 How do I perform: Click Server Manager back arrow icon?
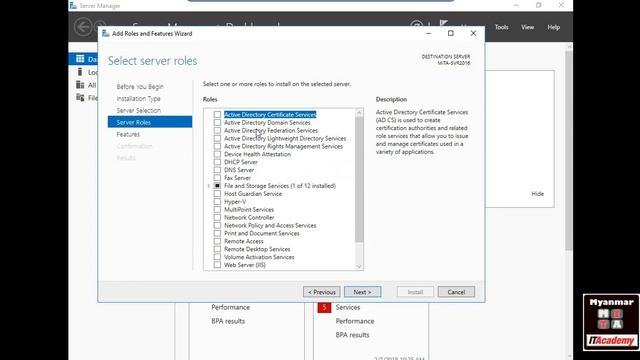(x=83, y=27)
